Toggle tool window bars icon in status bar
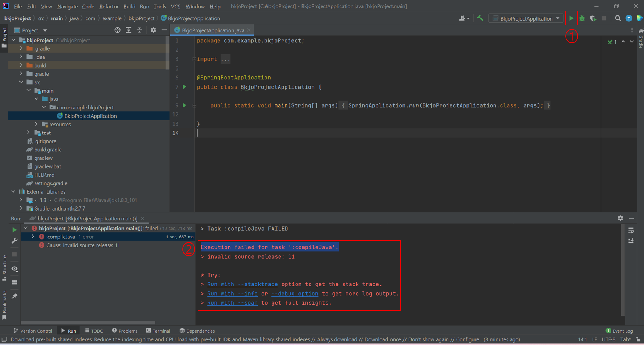 (x=4, y=339)
